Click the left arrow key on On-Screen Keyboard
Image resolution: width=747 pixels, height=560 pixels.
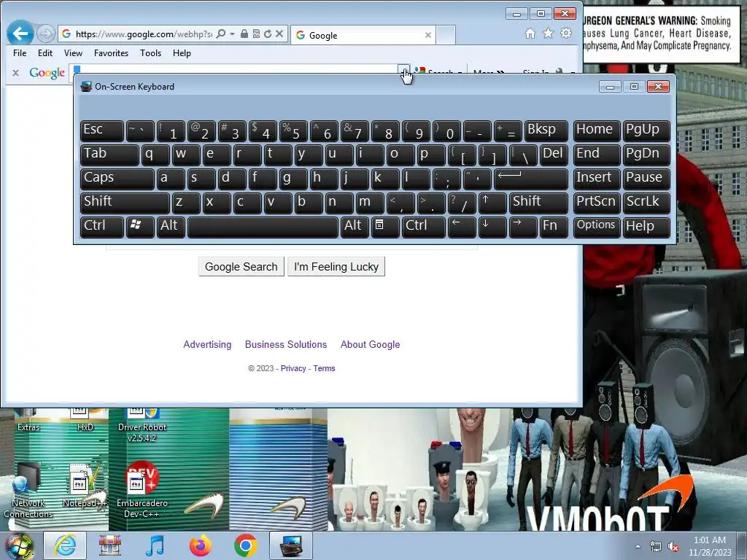(x=462, y=226)
